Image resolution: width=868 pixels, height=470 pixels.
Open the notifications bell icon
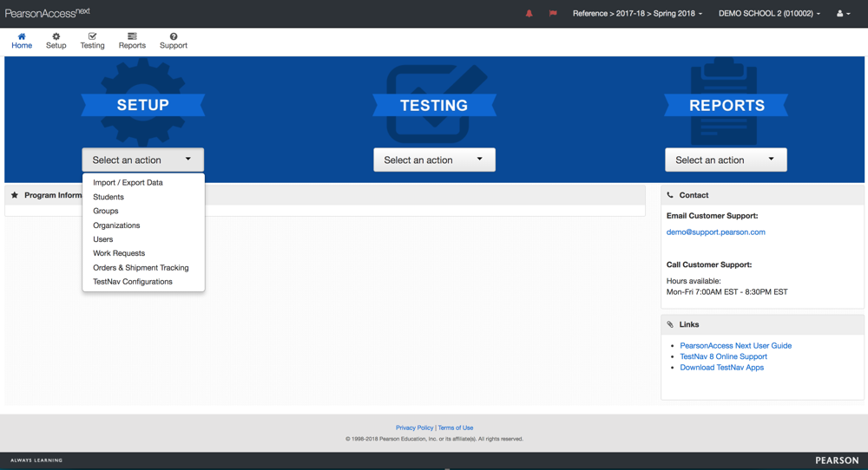[x=529, y=14]
